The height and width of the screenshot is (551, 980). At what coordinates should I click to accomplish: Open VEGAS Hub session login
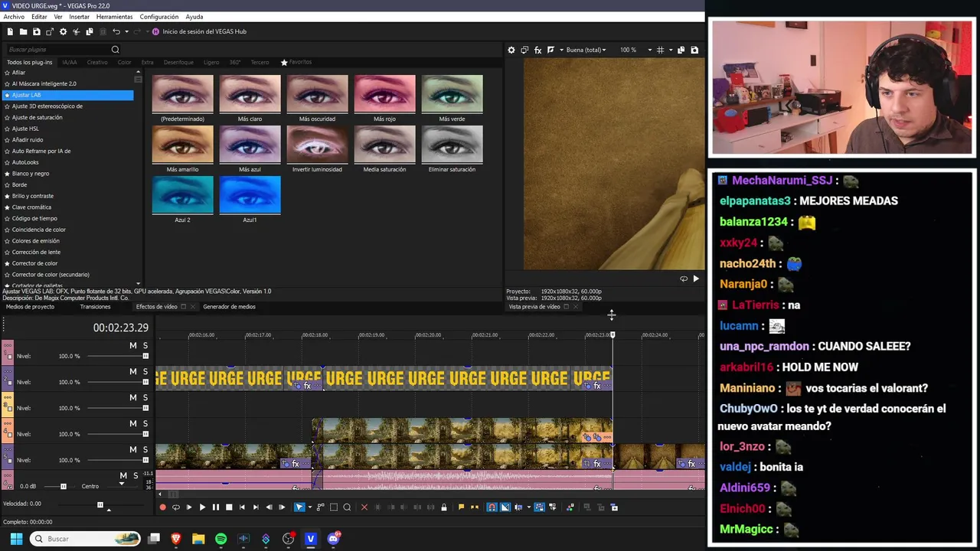tap(199, 31)
